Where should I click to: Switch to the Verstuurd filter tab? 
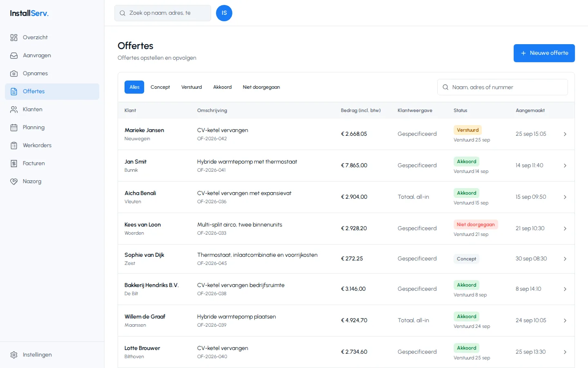click(x=192, y=87)
